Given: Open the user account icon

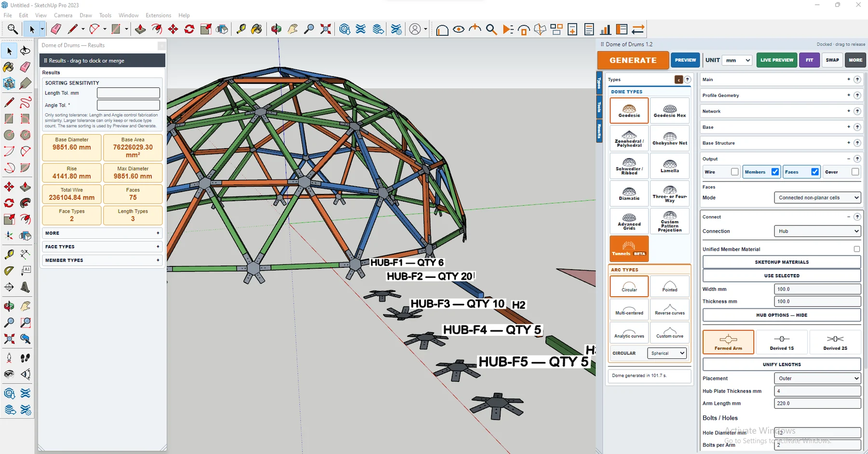Looking at the screenshot, I should coord(415,29).
